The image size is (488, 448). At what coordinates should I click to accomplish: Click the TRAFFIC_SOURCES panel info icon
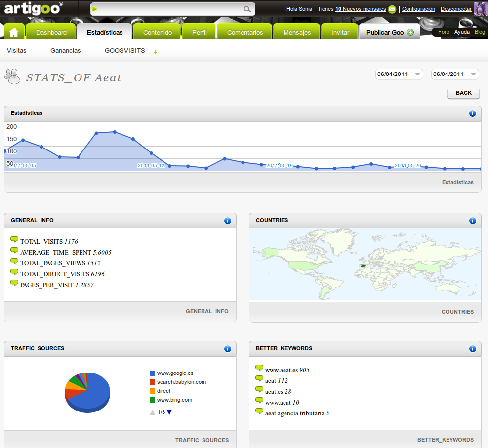click(x=228, y=349)
